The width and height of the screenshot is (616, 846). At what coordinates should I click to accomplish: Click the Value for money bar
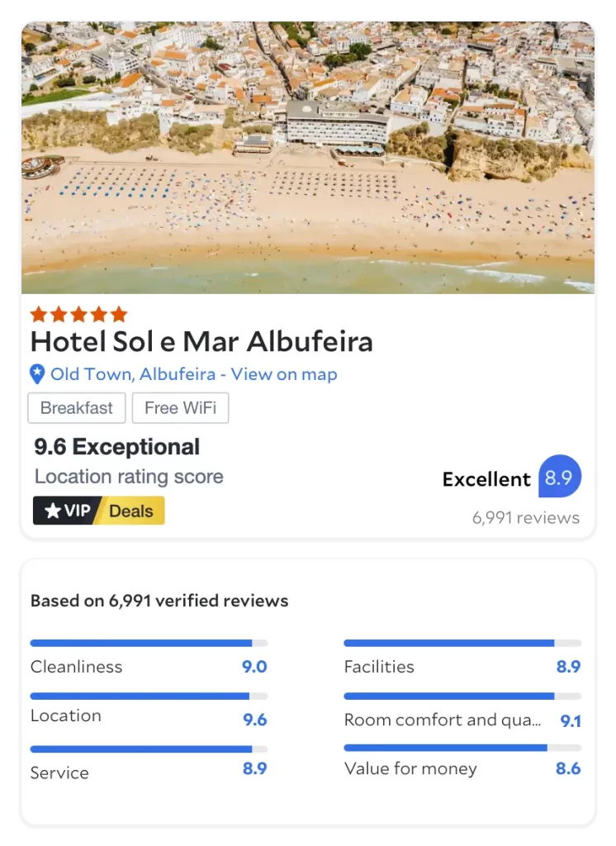[462, 748]
